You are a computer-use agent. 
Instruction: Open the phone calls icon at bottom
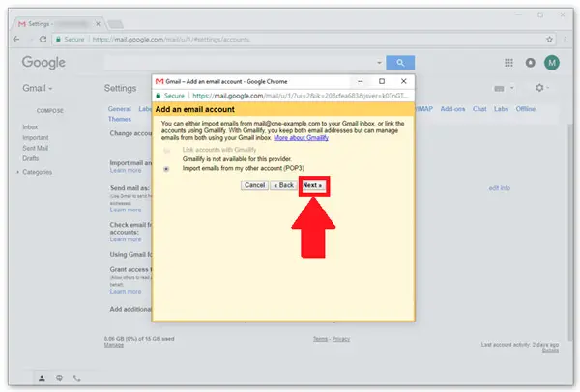point(76,378)
